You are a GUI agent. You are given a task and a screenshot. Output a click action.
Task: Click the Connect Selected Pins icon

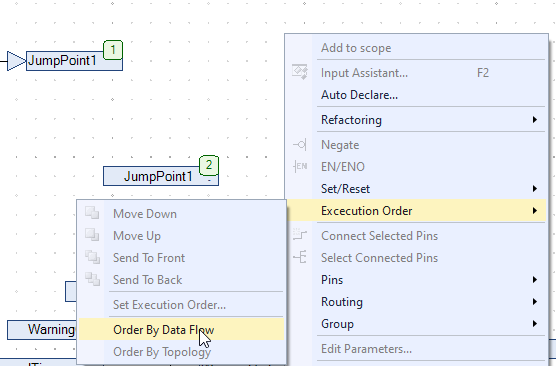[300, 235]
